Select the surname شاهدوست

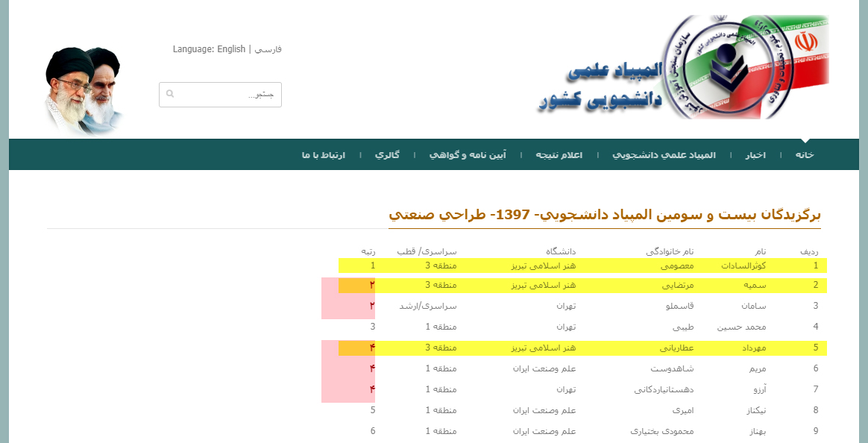coord(672,369)
